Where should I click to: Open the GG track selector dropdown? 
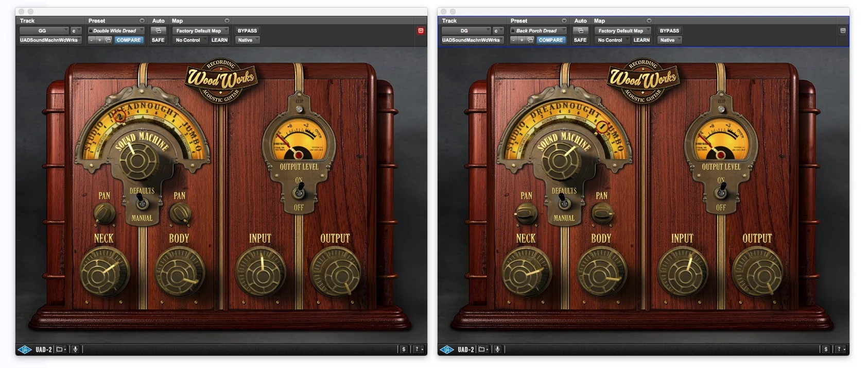44,31
